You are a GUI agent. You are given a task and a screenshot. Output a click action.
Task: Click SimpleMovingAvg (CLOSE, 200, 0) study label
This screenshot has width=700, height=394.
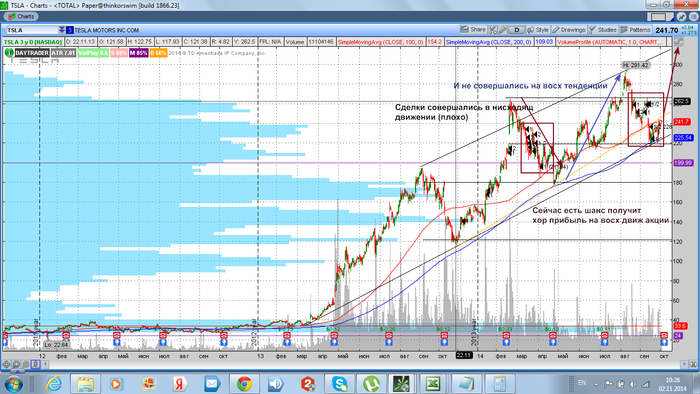point(488,42)
